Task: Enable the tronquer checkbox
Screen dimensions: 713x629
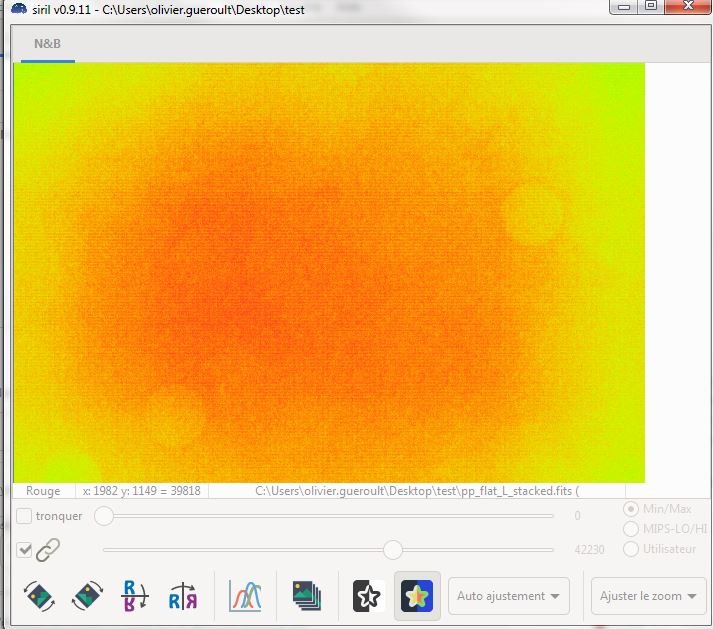Action: [x=24, y=516]
